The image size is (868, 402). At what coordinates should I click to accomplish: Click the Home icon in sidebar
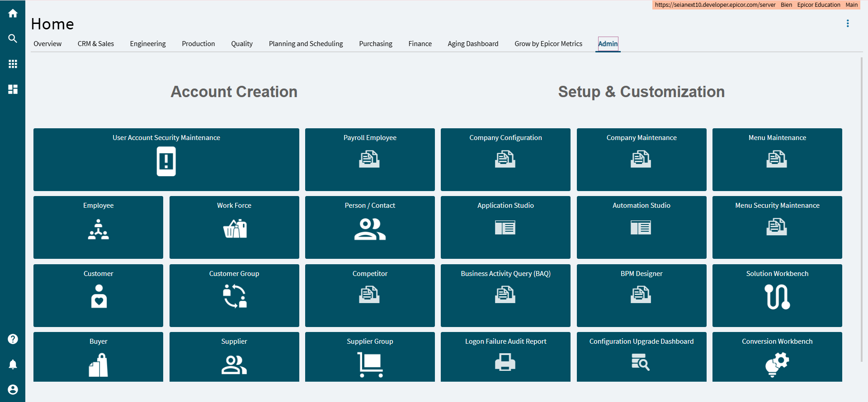click(x=13, y=14)
